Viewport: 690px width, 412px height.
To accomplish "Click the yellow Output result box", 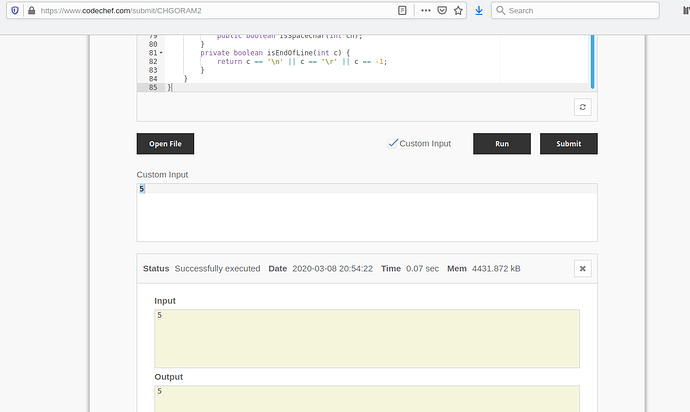I will click(367, 399).
